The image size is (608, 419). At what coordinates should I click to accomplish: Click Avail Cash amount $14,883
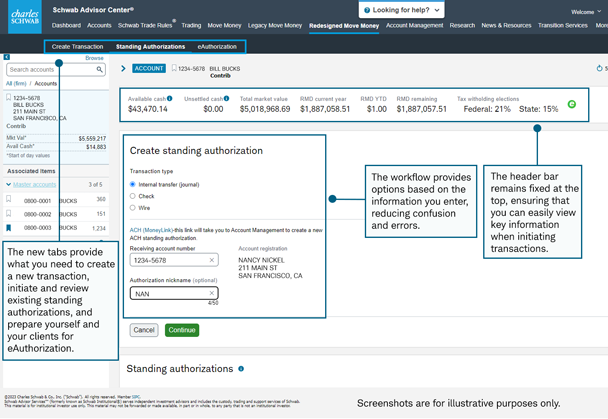point(96,147)
